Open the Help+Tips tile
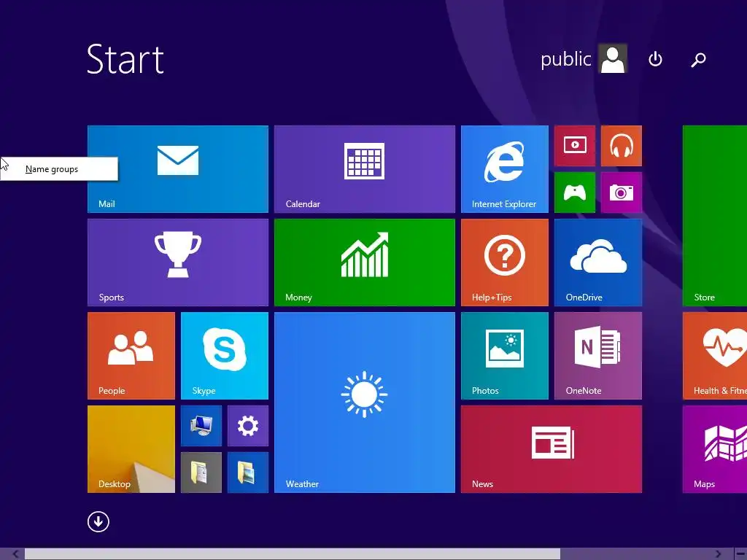The height and width of the screenshot is (560, 747). [505, 262]
